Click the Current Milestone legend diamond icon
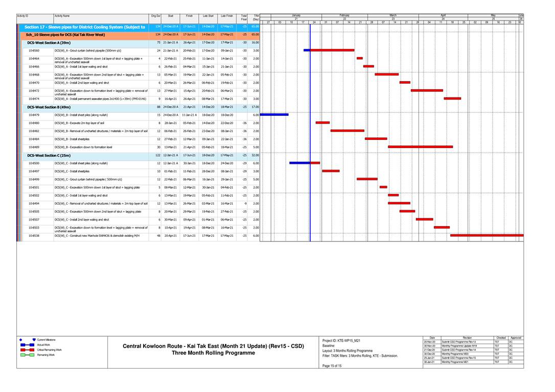The image size is (555, 392). click(x=21, y=340)
